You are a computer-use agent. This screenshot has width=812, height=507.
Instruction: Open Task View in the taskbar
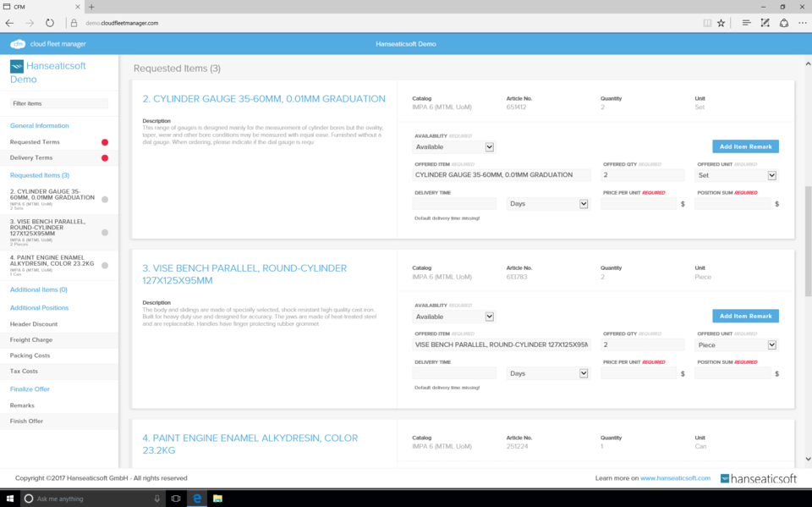(176, 499)
